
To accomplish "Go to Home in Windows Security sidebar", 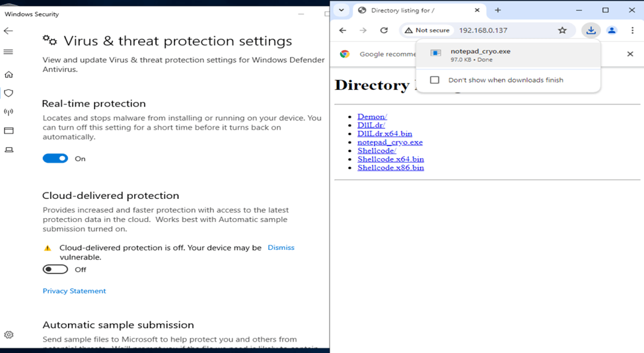I will pos(9,75).
